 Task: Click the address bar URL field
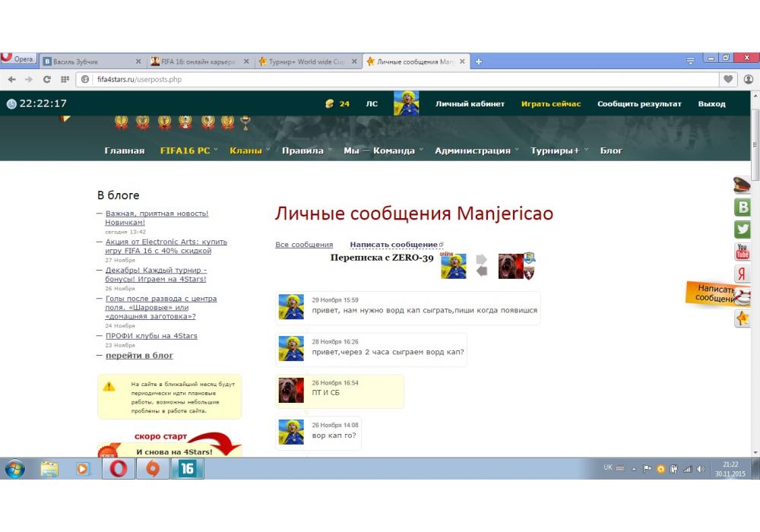380,79
